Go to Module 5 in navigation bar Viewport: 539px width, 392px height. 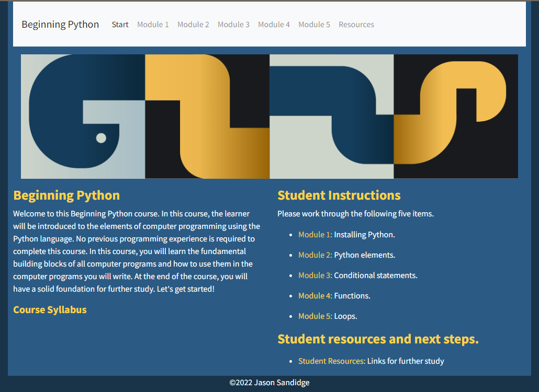pos(314,25)
